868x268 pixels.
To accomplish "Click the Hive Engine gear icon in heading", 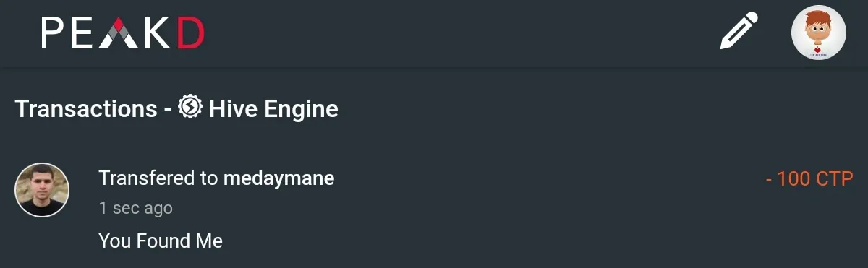I will point(190,108).
